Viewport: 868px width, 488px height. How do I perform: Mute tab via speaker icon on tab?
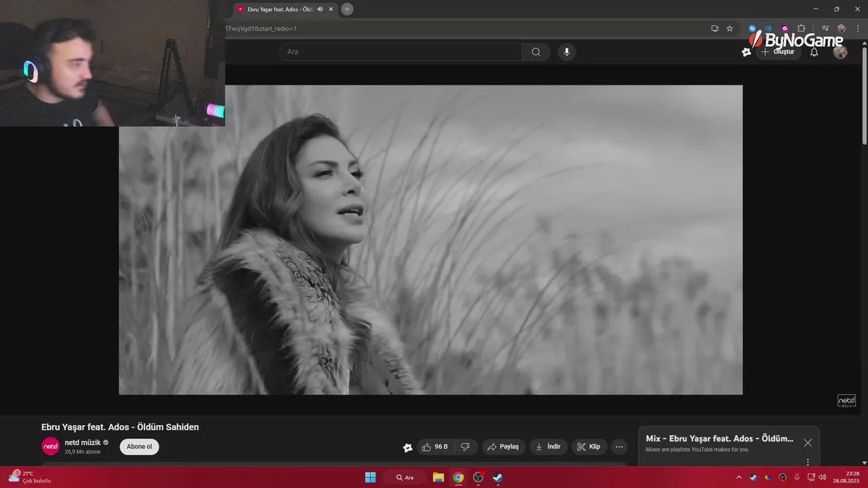click(x=320, y=9)
